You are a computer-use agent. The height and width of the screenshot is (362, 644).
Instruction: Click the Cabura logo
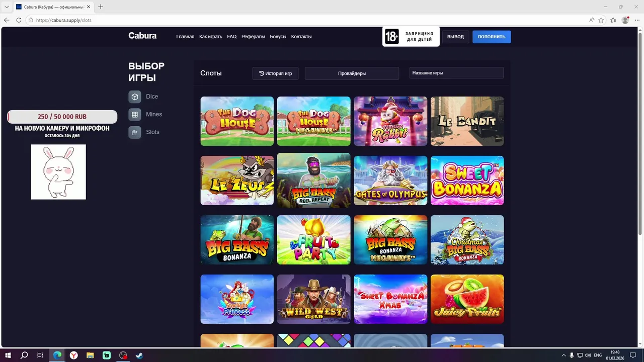pyautogui.click(x=142, y=36)
